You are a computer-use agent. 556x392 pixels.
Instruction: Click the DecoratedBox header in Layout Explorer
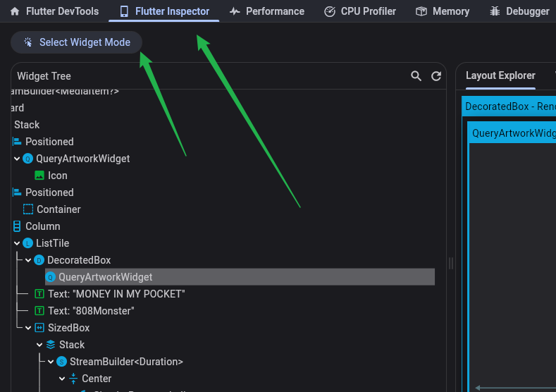pyautogui.click(x=509, y=106)
